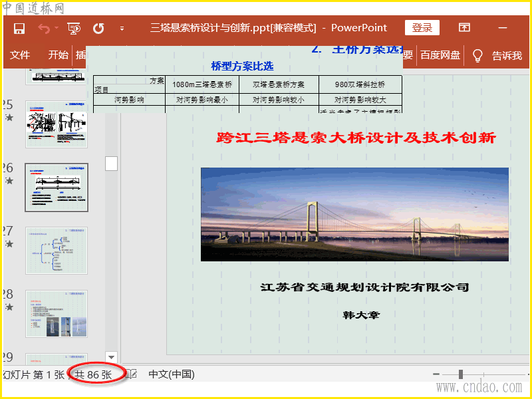
Task: Click scroll-down arrow of thumbnail pane
Action: (111, 357)
